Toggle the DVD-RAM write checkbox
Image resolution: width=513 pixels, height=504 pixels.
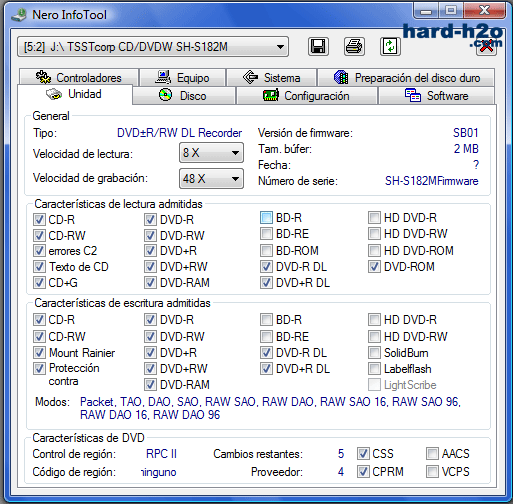point(150,385)
